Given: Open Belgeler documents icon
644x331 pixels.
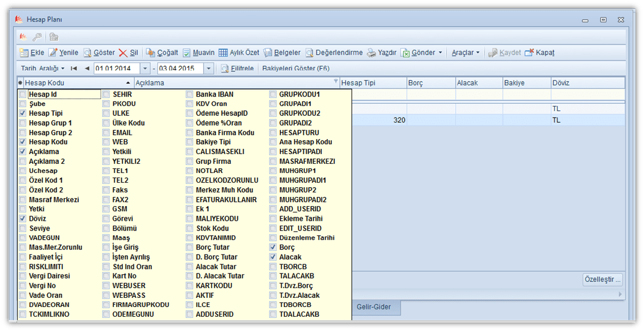Looking at the screenshot, I should (x=268, y=53).
